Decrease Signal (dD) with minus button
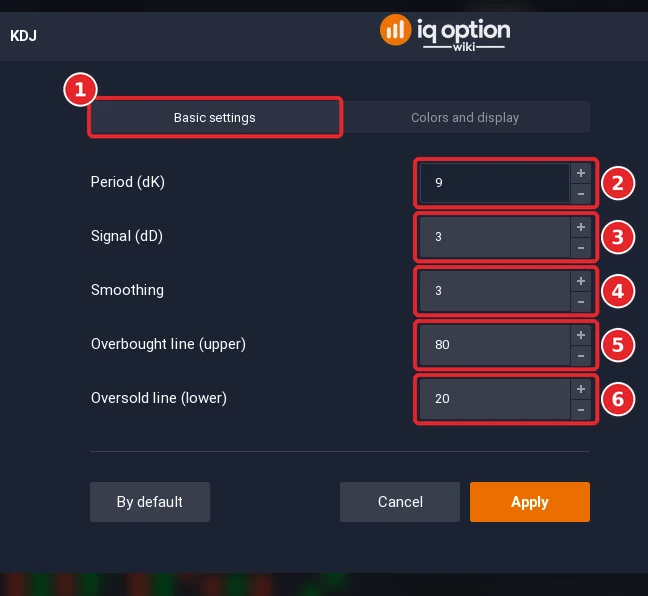 581,248
